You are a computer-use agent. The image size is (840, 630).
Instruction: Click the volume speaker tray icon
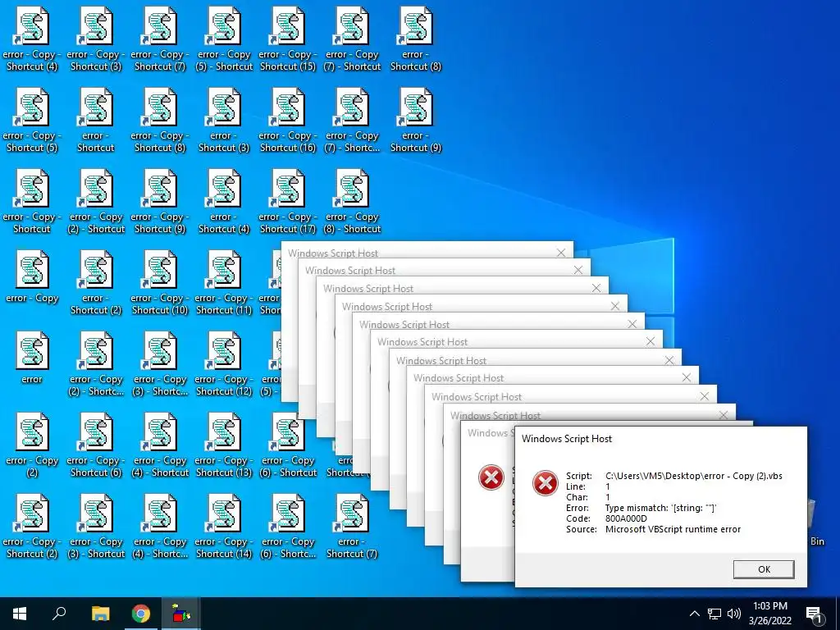734,614
